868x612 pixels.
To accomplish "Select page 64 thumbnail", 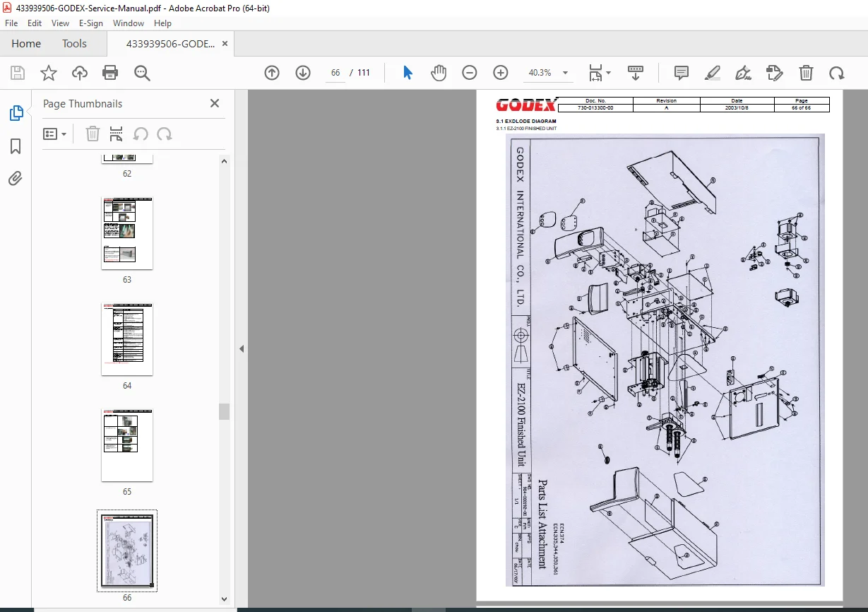I will pos(127,339).
